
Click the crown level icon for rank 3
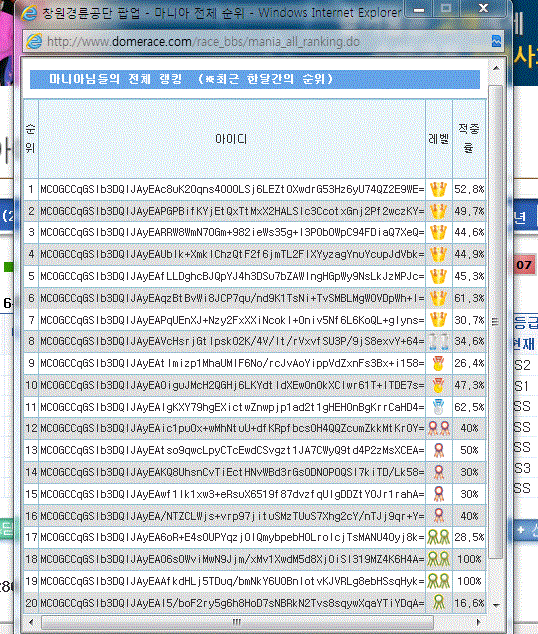438,232
